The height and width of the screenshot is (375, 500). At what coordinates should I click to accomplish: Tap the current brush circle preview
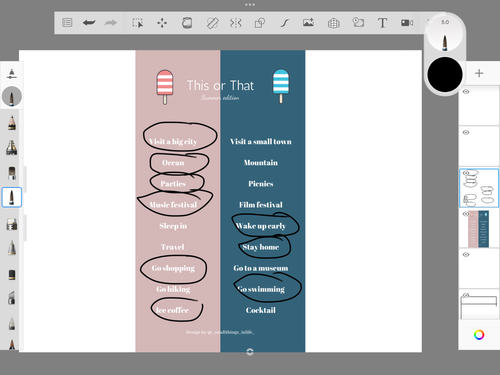click(x=12, y=97)
